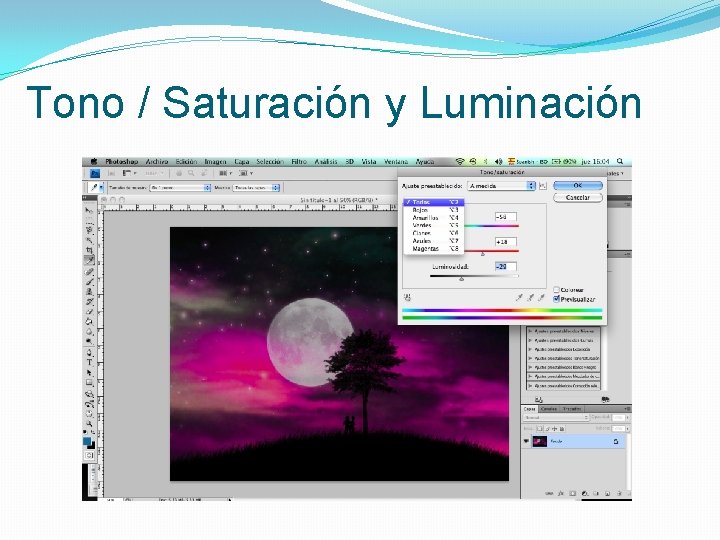Click the Luminosidad value field
The width and height of the screenshot is (720, 540).
(506, 266)
